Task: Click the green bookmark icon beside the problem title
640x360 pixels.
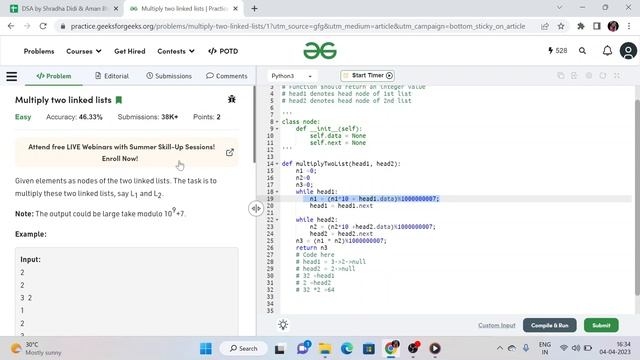Action: pyautogui.click(x=119, y=100)
